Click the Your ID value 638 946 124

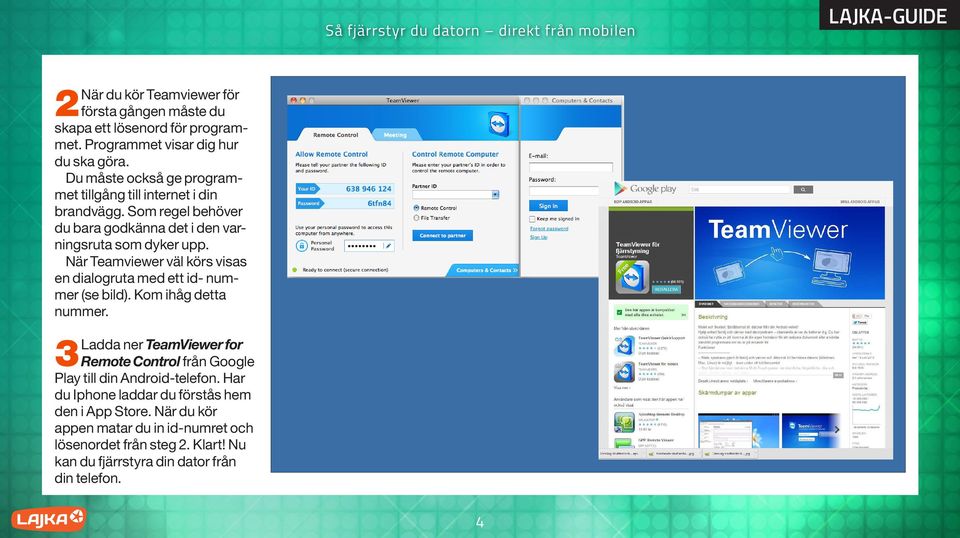(369, 189)
